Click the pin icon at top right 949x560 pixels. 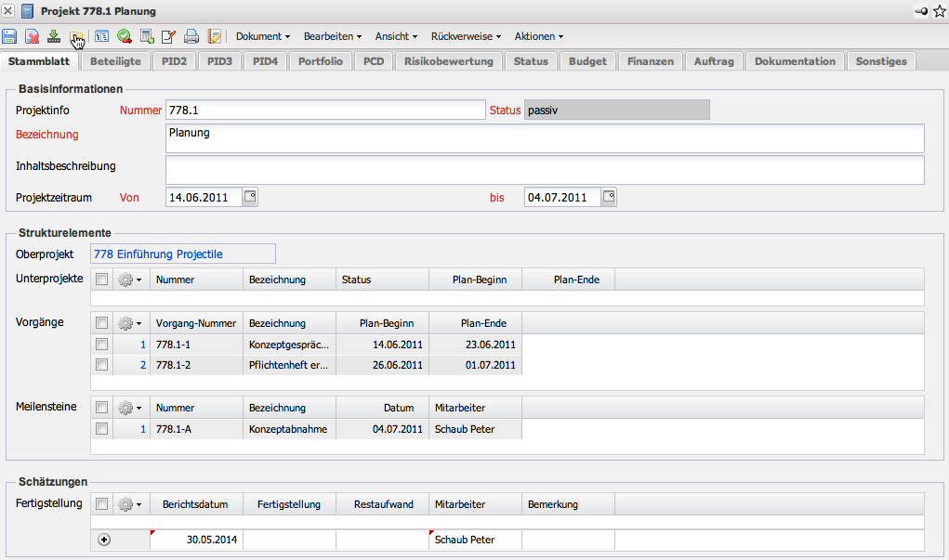[x=921, y=11]
